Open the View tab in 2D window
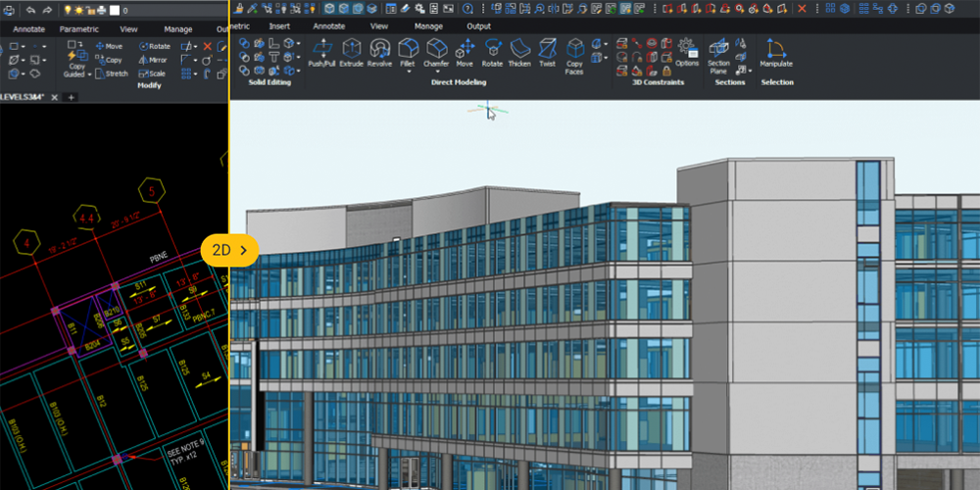 point(128,29)
